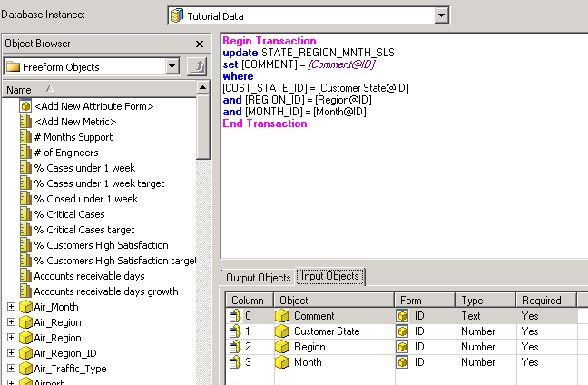Screen dimensions: 588x385
Task: Expand the Air_Traffic_Type tree node
Action: (11, 369)
